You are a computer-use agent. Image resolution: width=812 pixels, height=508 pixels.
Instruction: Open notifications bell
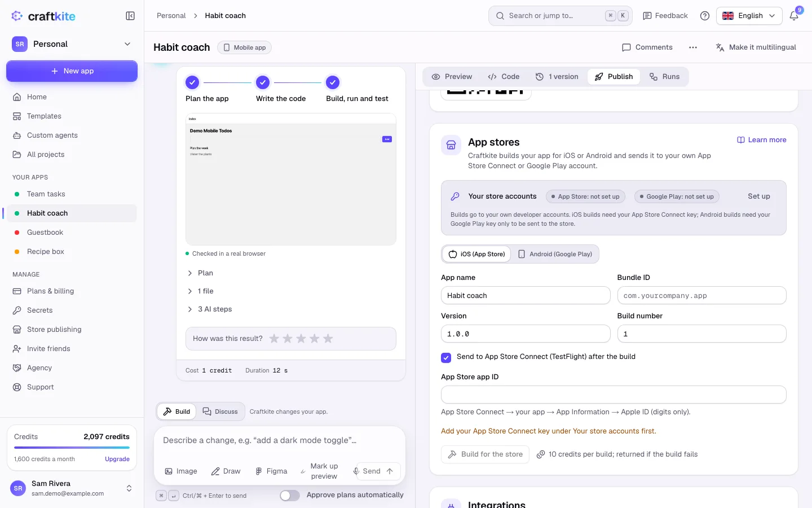pos(794,16)
